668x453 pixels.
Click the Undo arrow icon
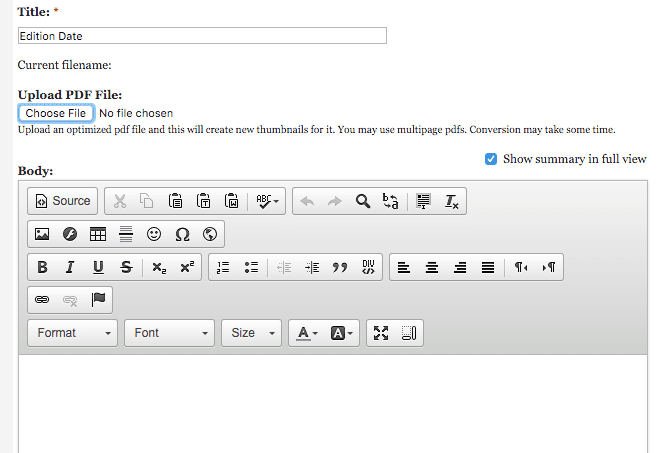pos(307,201)
